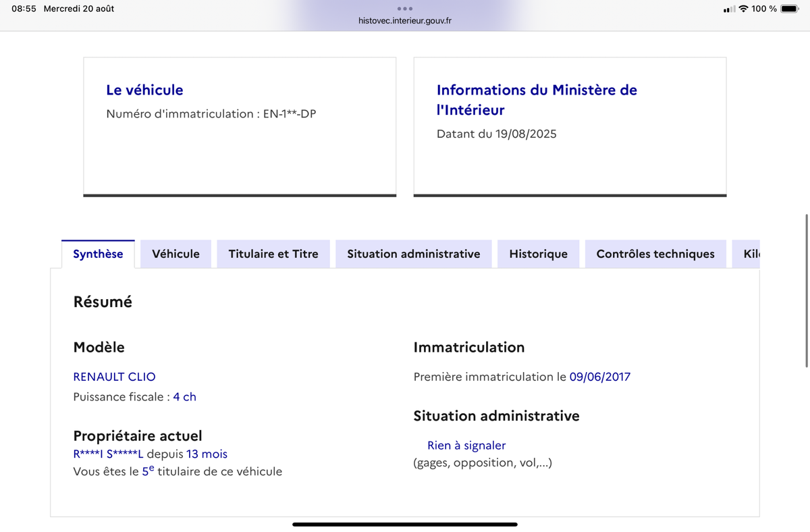The height and width of the screenshot is (532, 810).
Task: Tap the home indicator bar
Action: click(x=405, y=524)
